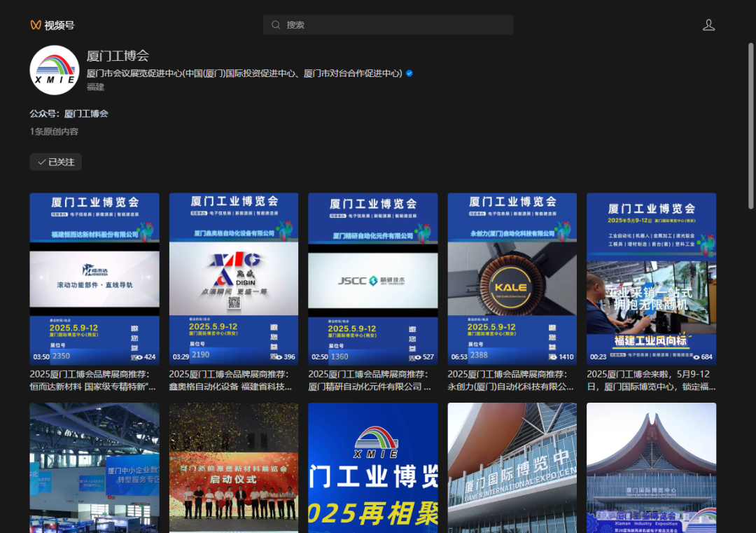Click the 厦门工博会 channel name title
The height and width of the screenshot is (533, 756).
(x=118, y=56)
